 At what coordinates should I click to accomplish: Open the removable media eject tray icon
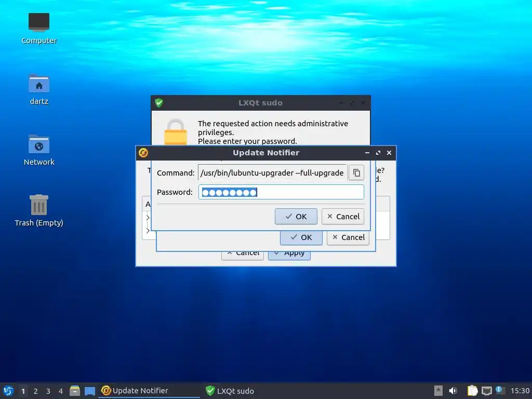[x=438, y=391]
